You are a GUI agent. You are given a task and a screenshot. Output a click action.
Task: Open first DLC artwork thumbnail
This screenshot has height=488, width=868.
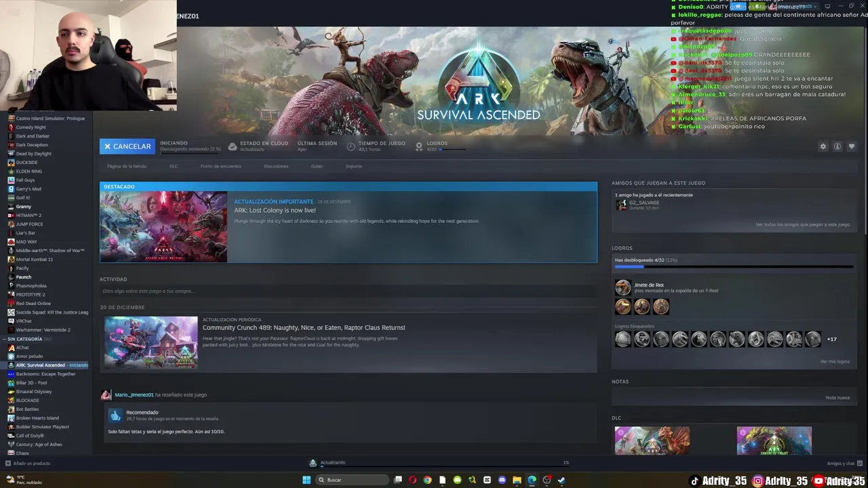coord(652,441)
